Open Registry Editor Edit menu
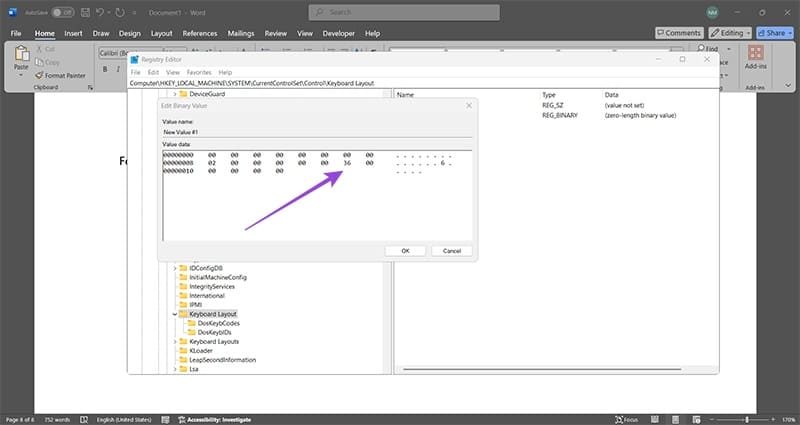800x425 pixels. click(153, 72)
